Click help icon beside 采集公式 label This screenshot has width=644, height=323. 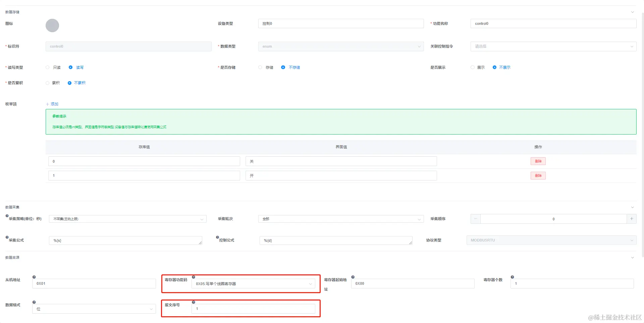tap(7, 237)
